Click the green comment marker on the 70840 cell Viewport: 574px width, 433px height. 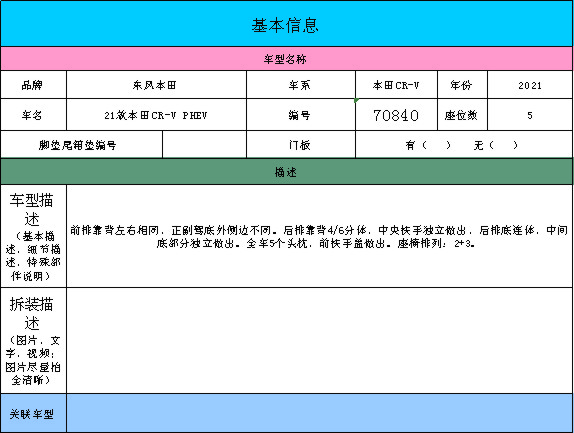click(x=357, y=100)
